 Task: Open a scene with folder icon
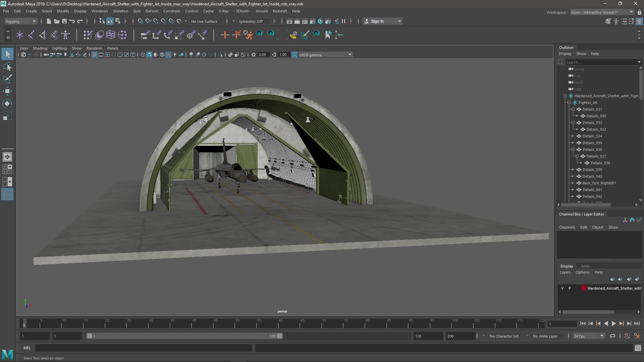point(56,21)
